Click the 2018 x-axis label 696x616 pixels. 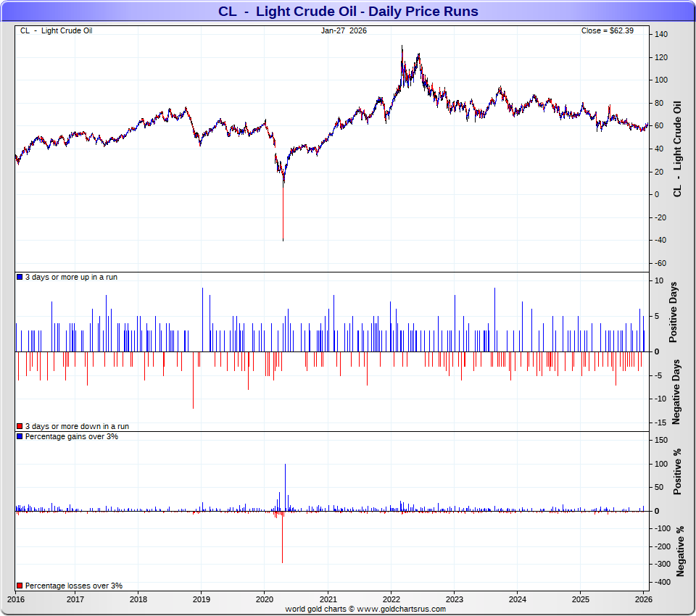click(x=138, y=599)
